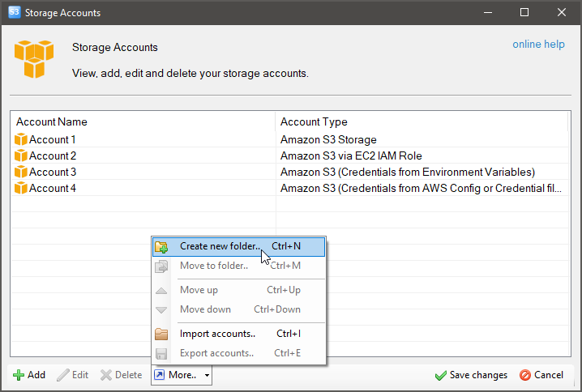This screenshot has height=392, width=582.
Task: Click the Add account button
Action: click(29, 375)
